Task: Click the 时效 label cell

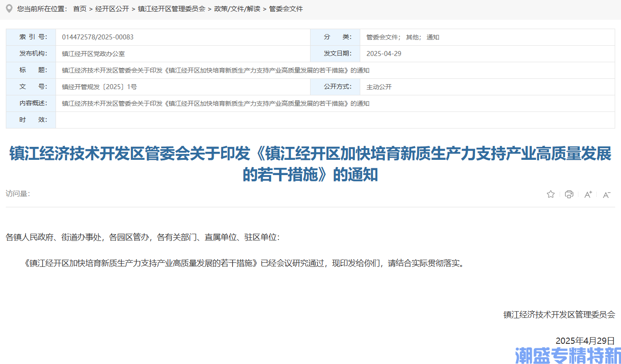Action: pos(31,120)
